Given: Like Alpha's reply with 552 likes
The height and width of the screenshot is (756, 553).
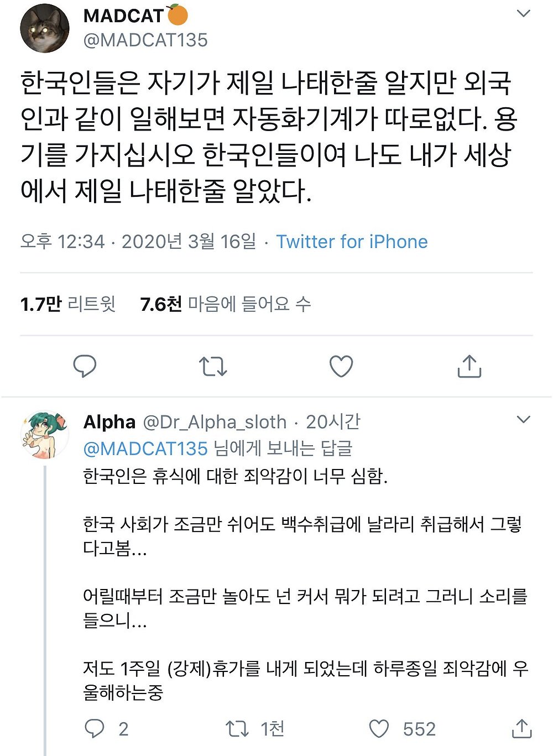Looking at the screenshot, I should point(379,728).
